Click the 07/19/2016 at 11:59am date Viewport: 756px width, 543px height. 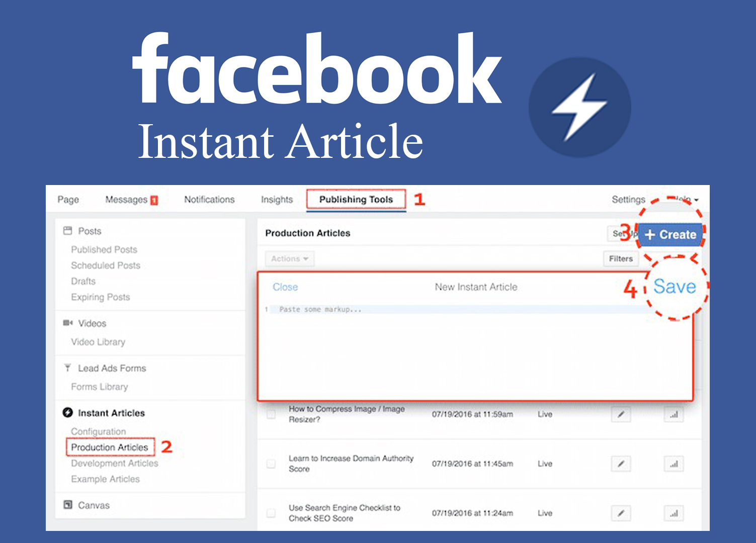472,414
